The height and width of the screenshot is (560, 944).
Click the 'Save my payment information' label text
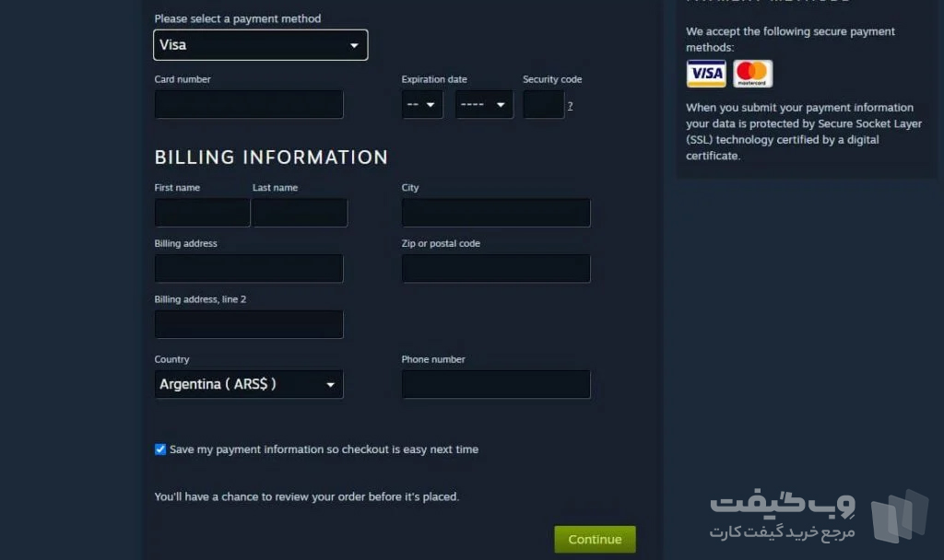324,449
